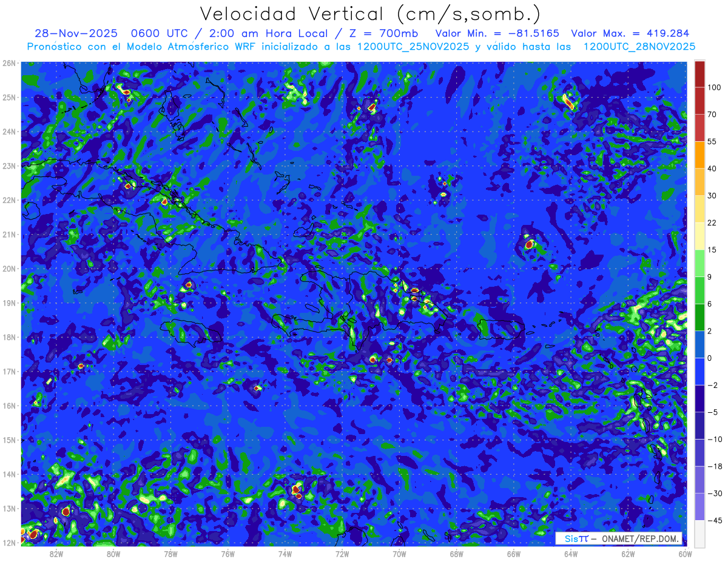Pick the light green swatch between 9 and 15
The height and width of the screenshot is (562, 728).
(699, 263)
